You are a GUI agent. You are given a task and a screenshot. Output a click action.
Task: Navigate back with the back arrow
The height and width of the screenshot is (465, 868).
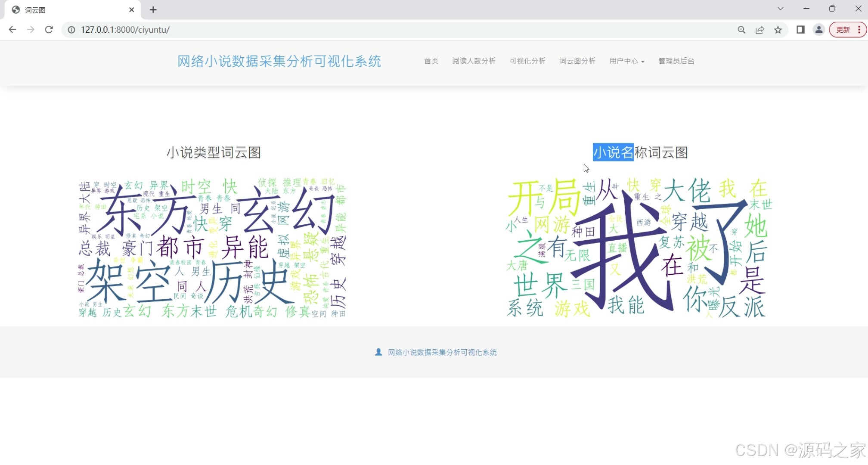[x=12, y=30]
